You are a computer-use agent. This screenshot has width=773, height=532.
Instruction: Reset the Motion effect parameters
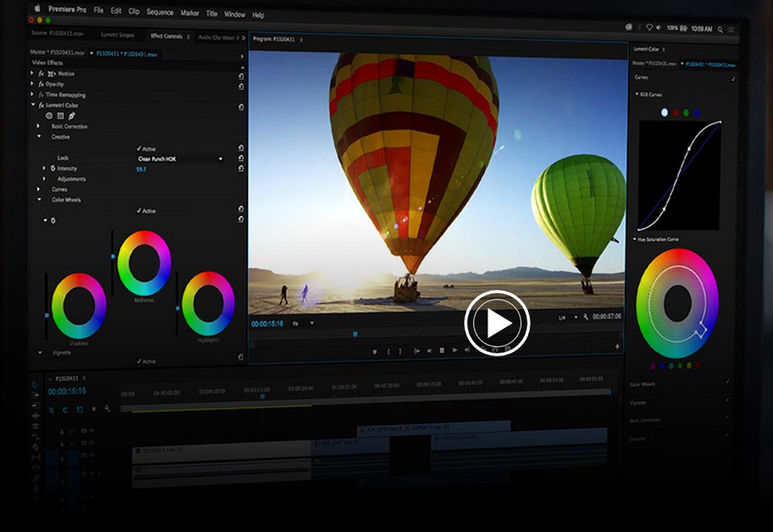click(241, 75)
